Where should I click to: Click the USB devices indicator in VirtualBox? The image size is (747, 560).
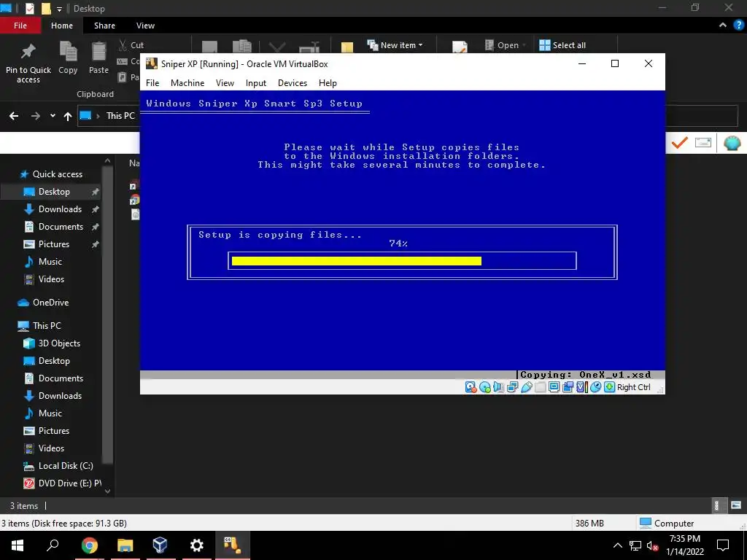pyautogui.click(x=527, y=387)
